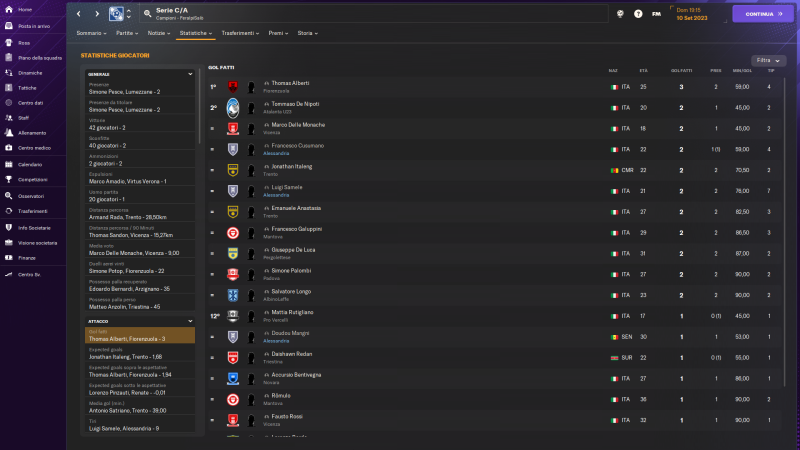This screenshot has width=800, height=450.
Task: Open the Home sidebar icon
Action: (x=8, y=9)
